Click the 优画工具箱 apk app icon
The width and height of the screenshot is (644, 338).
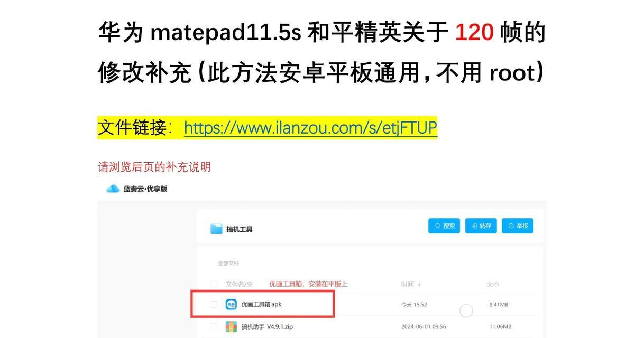coord(231,304)
